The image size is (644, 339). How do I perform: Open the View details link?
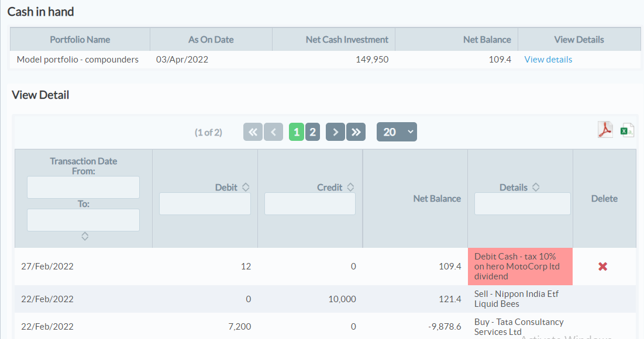(x=548, y=60)
